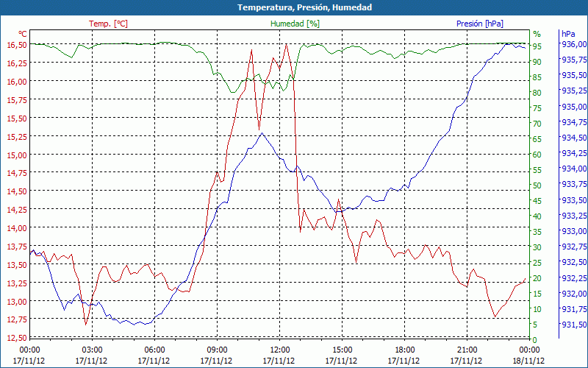This screenshot has width=588, height=368.
Task: Click the pressure axis value 936,00
Action: pyautogui.click(x=574, y=44)
